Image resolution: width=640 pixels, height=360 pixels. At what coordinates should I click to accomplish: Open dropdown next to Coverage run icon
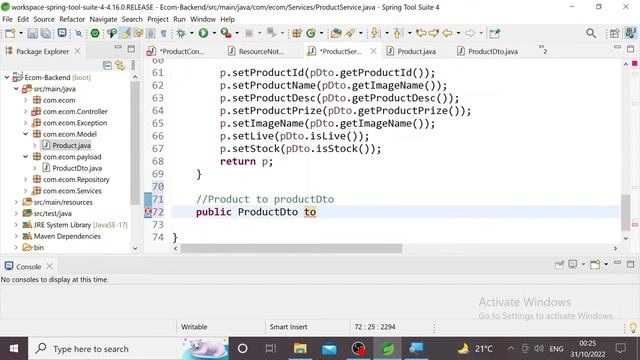click(237, 33)
